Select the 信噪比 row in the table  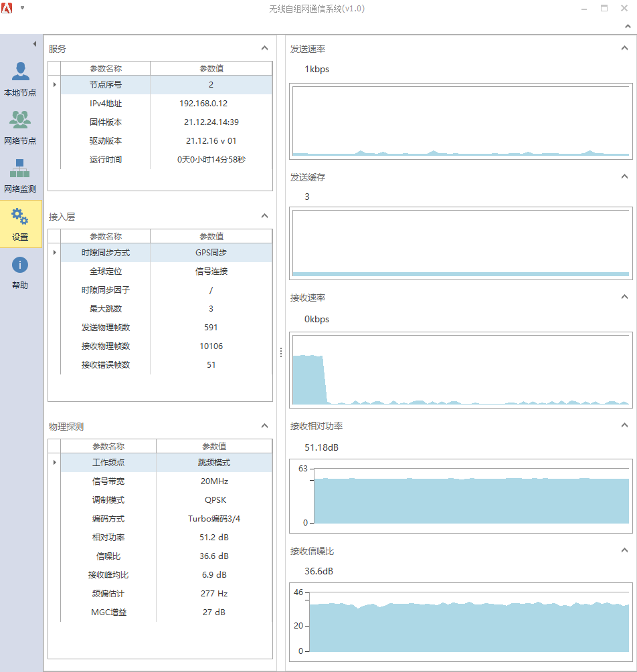click(x=167, y=556)
